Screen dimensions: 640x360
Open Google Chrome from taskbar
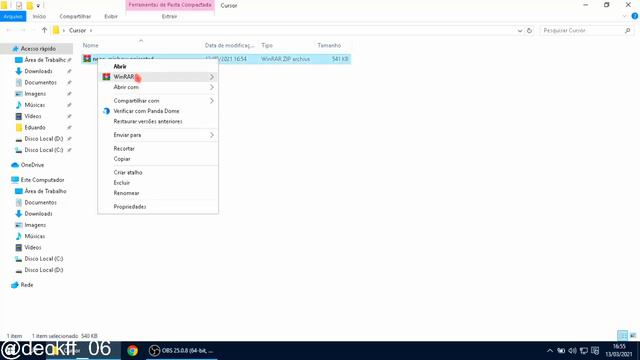point(133,351)
